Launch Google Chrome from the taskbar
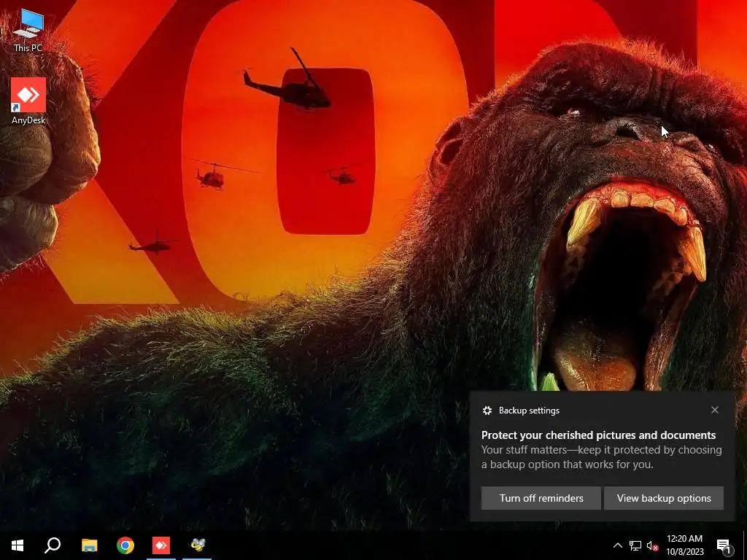 [125, 545]
